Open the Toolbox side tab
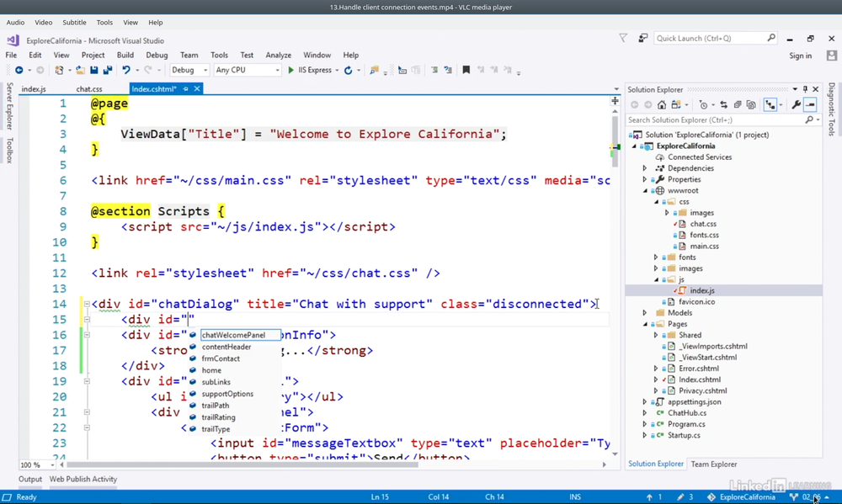This screenshot has height=504, width=842. pyautogui.click(x=9, y=151)
